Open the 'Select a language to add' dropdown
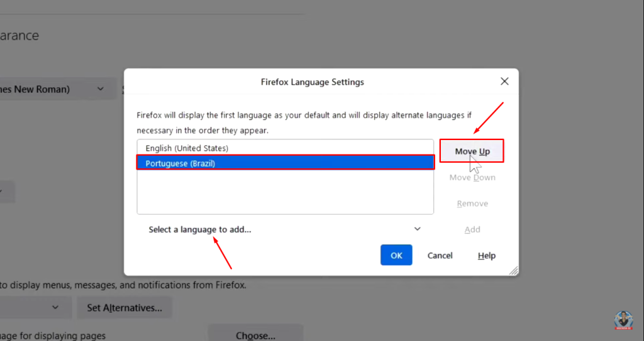644x341 pixels. tap(283, 230)
